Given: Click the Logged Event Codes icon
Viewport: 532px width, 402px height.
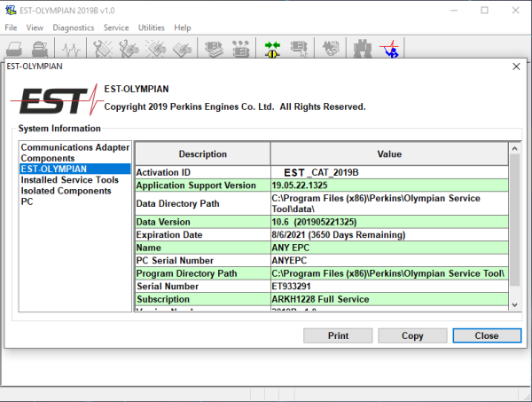Looking at the screenshot, I should pos(182,49).
